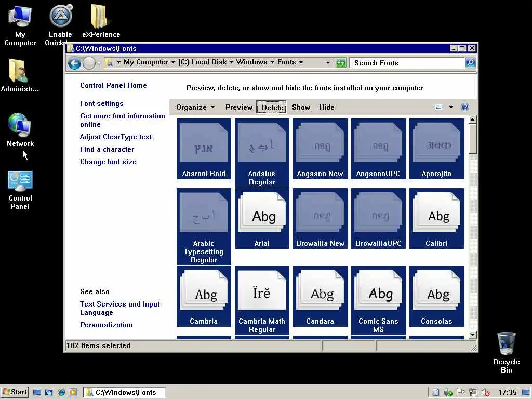
Task: Select the Arabic Typesetting Regular font icon
Action: coord(204,227)
